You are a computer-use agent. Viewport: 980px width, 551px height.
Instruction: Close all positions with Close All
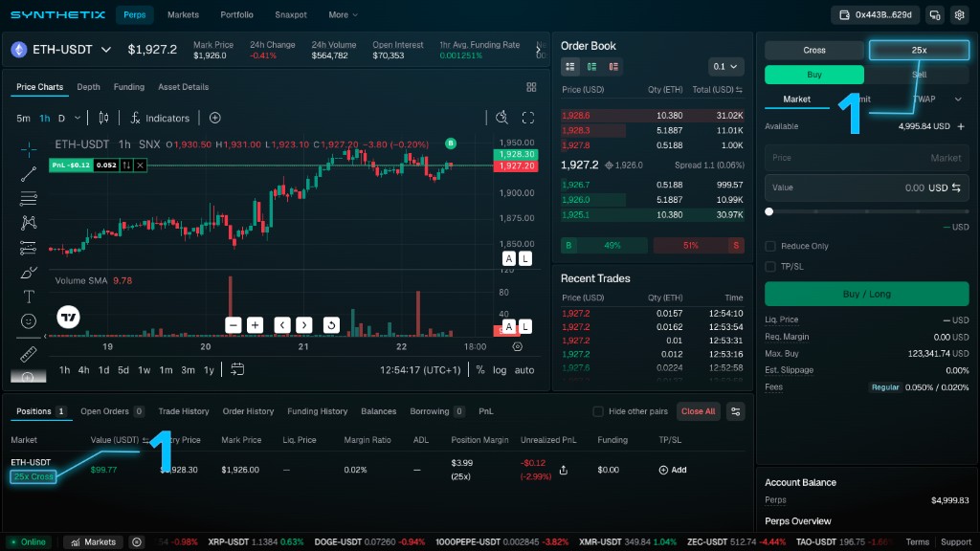pyautogui.click(x=698, y=411)
